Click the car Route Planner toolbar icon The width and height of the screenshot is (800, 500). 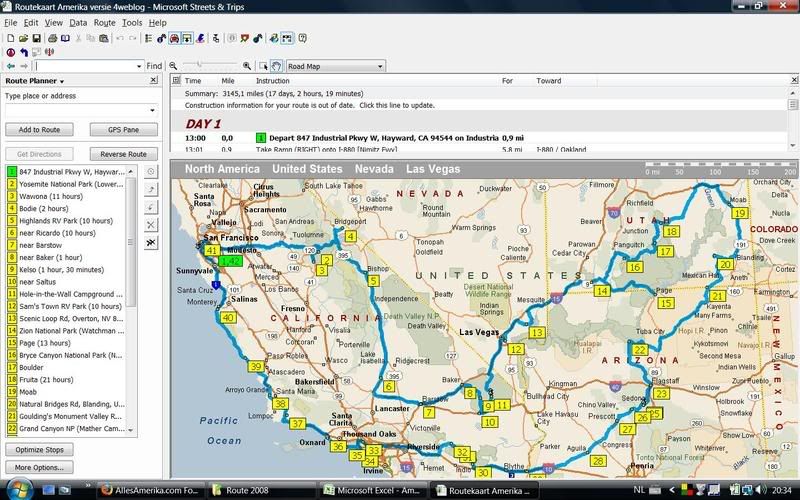coord(174,38)
